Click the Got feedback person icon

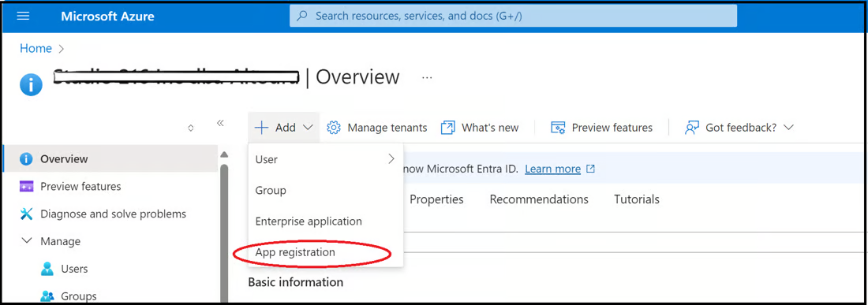click(691, 128)
